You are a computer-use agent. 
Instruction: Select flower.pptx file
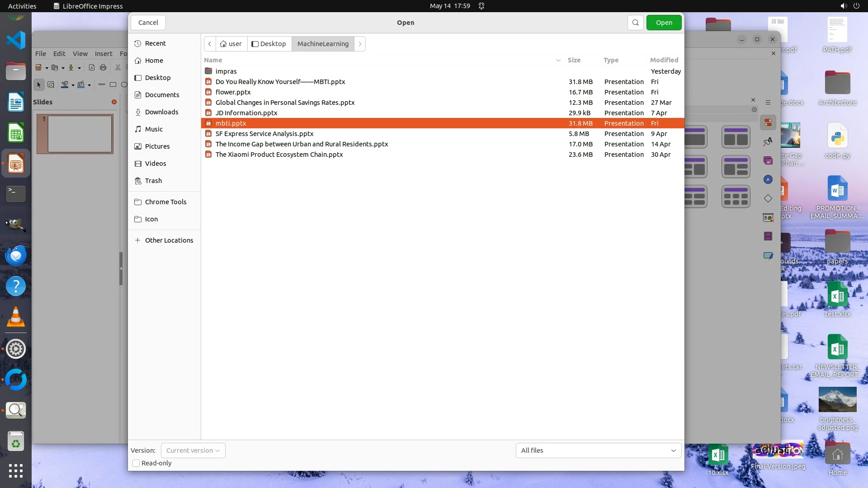coord(233,92)
